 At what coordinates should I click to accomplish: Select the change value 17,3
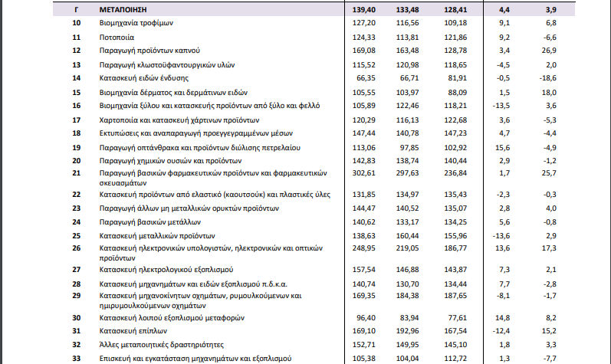point(549,248)
